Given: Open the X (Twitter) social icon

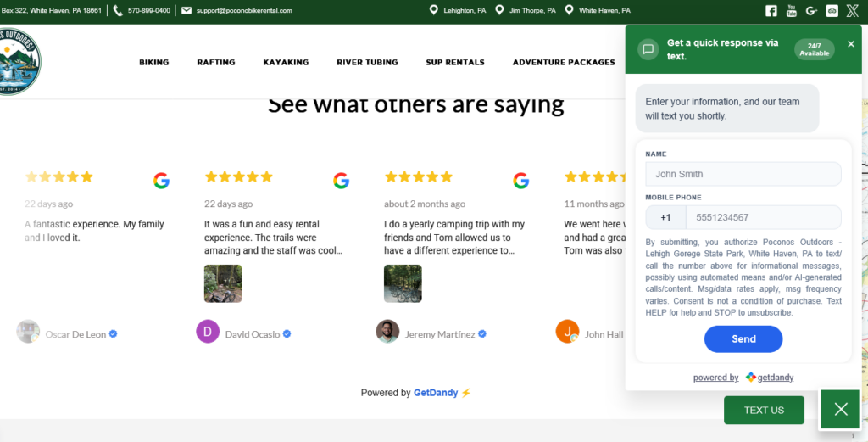Looking at the screenshot, I should [853, 10].
